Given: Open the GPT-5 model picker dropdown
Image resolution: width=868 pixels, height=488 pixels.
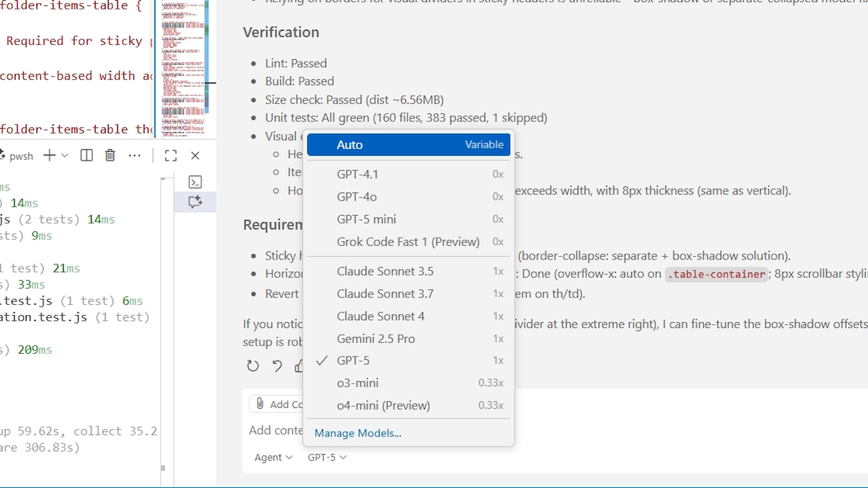Looking at the screenshot, I should [x=326, y=457].
